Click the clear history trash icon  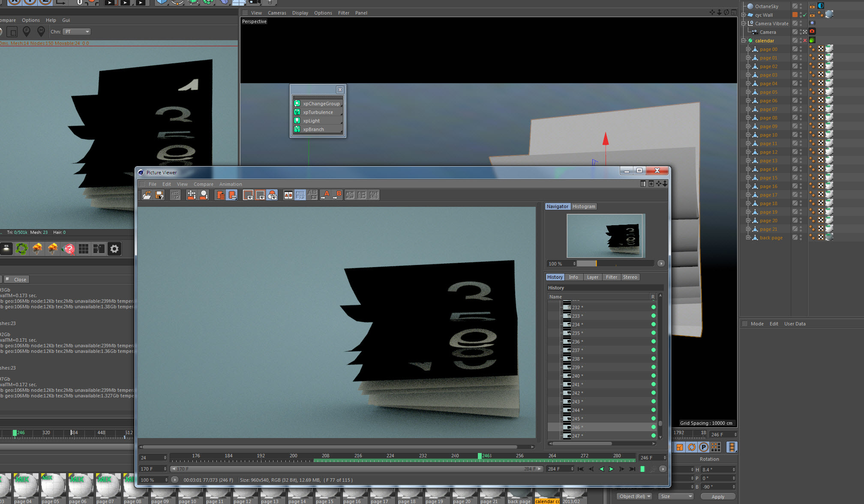coord(220,195)
